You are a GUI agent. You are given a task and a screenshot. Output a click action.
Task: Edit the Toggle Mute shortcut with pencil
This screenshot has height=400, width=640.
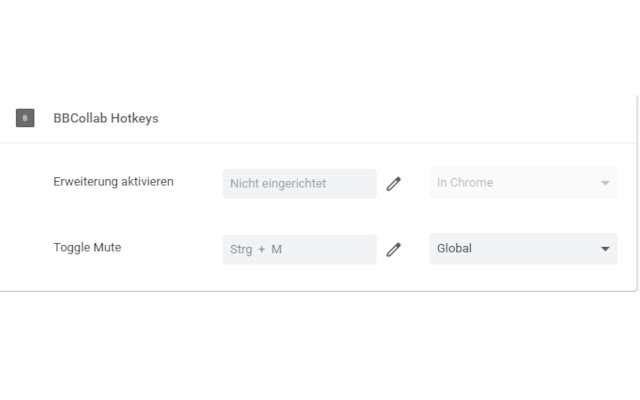394,249
